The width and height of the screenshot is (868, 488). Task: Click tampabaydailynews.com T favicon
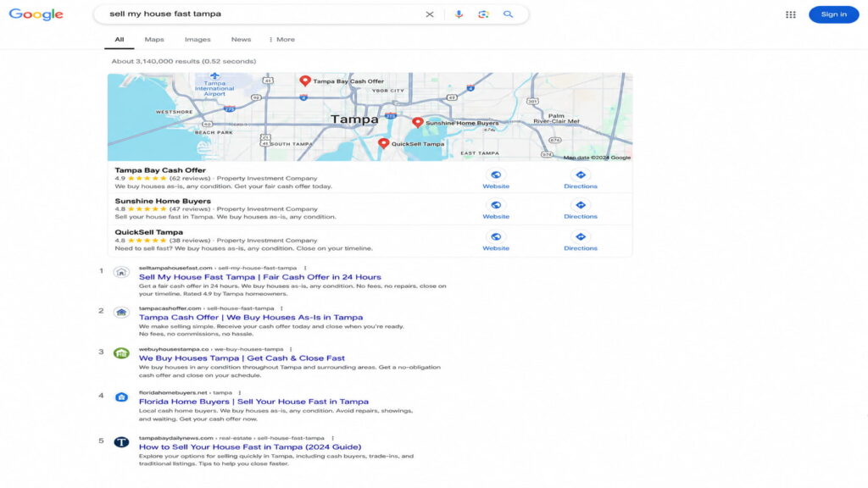point(121,442)
